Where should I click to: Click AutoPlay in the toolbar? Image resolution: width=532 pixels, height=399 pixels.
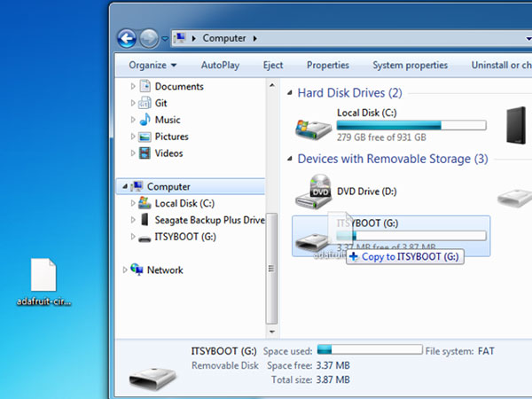[x=219, y=65]
